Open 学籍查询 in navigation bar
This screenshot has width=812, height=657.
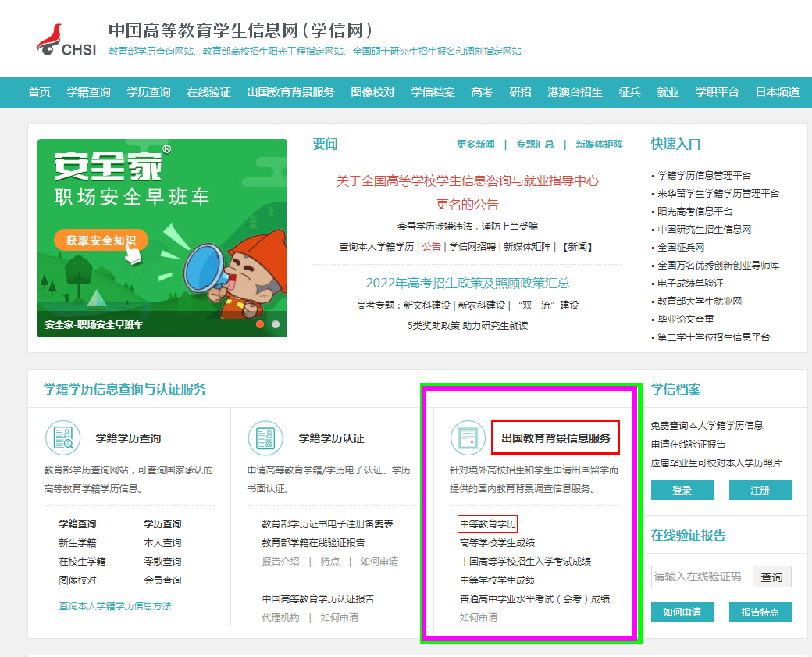(x=88, y=92)
